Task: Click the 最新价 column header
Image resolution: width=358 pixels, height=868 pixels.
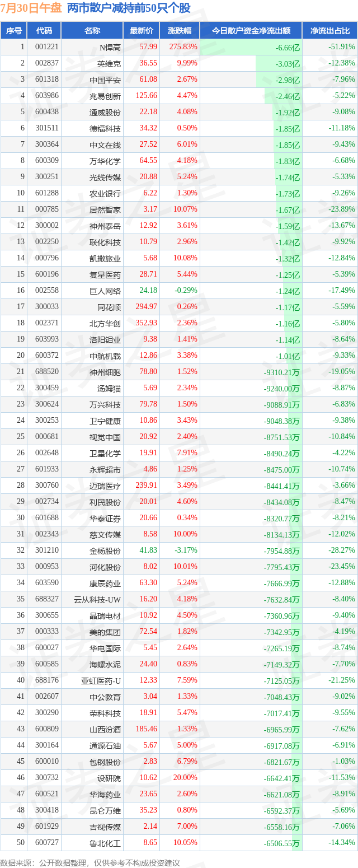Action: point(141,31)
